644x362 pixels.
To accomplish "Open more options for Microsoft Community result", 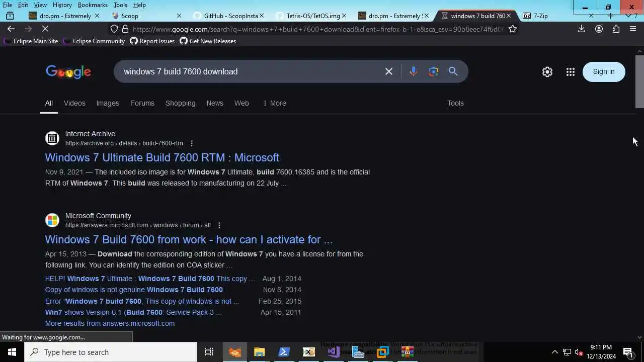I will tap(219, 225).
